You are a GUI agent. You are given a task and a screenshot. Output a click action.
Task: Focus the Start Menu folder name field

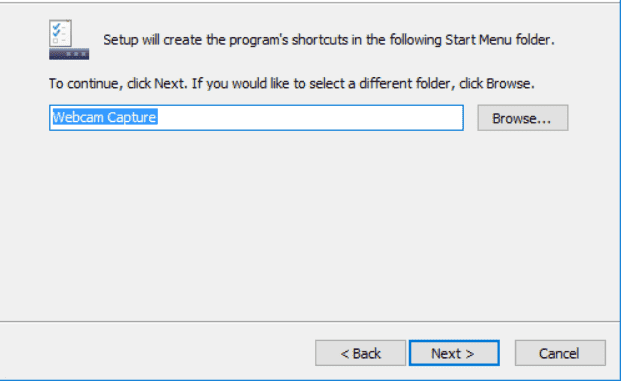tap(256, 118)
